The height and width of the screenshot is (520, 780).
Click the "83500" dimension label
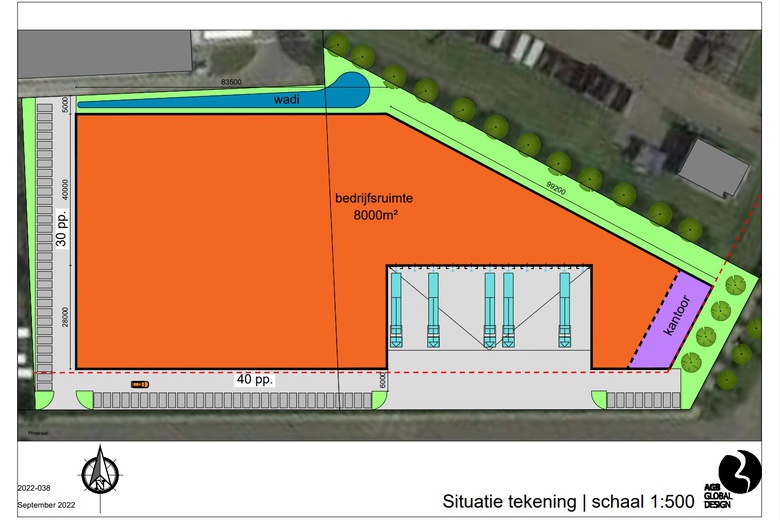[x=232, y=81]
